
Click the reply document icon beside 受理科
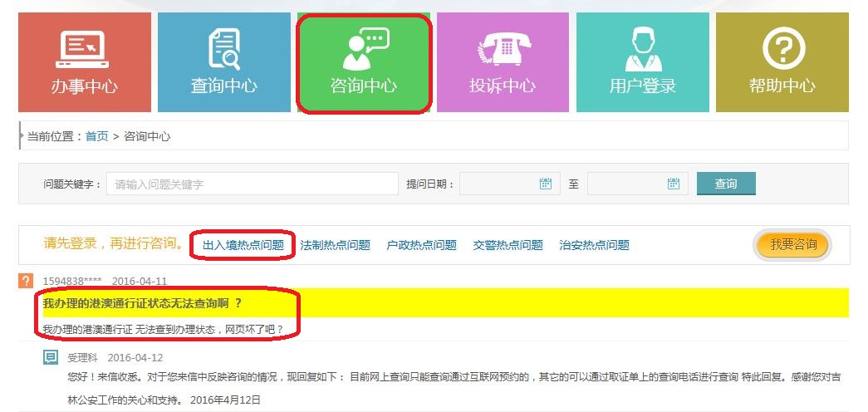click(x=51, y=357)
